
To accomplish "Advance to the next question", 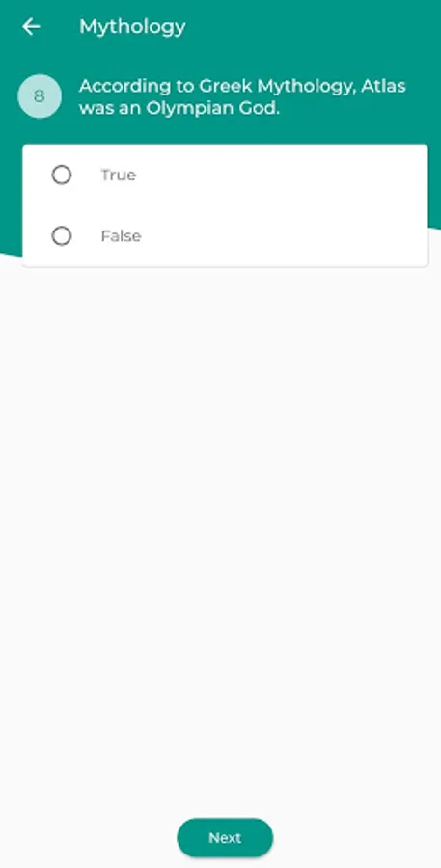I will pyautogui.click(x=225, y=837).
